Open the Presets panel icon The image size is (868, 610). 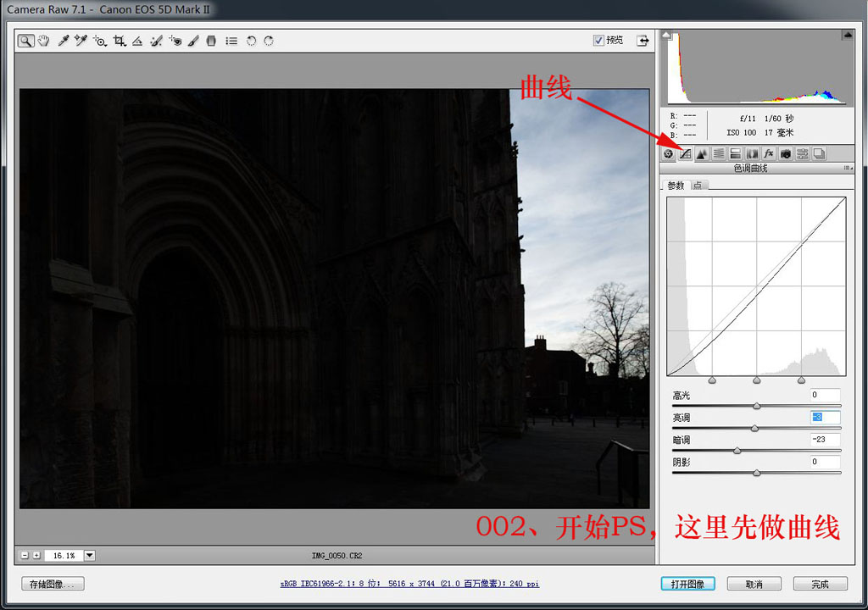coord(803,154)
